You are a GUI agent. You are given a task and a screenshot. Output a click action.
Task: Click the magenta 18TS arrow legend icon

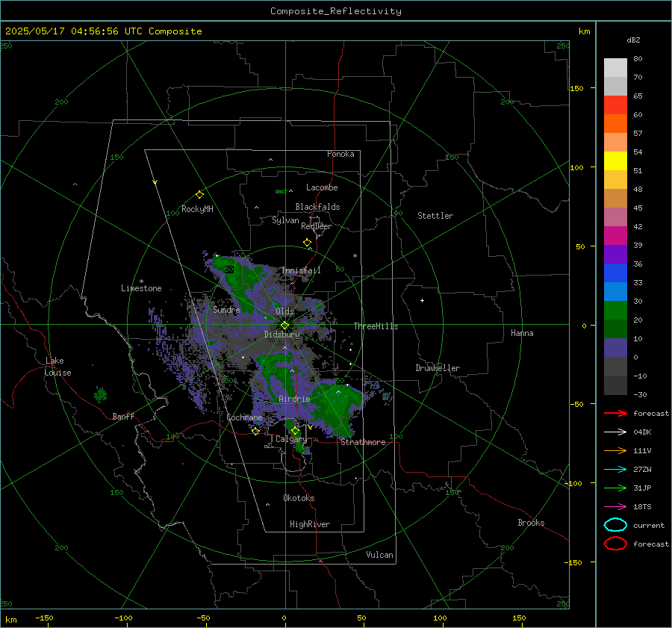[x=615, y=507]
